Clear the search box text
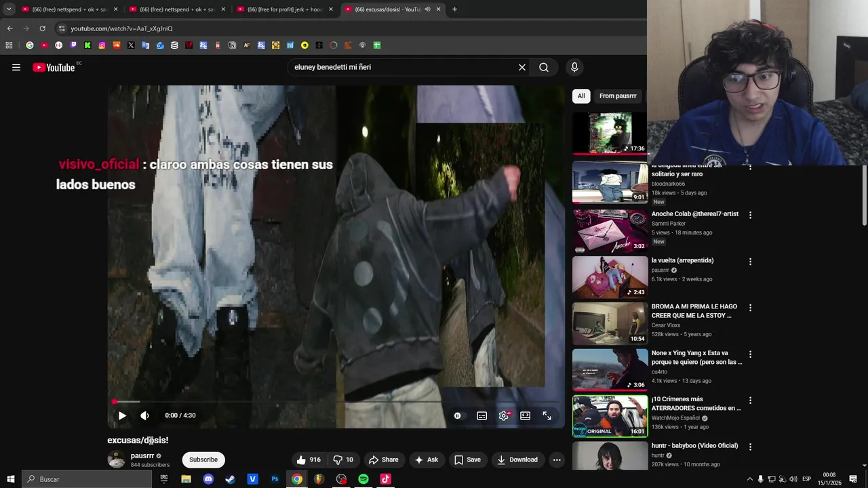 click(522, 67)
